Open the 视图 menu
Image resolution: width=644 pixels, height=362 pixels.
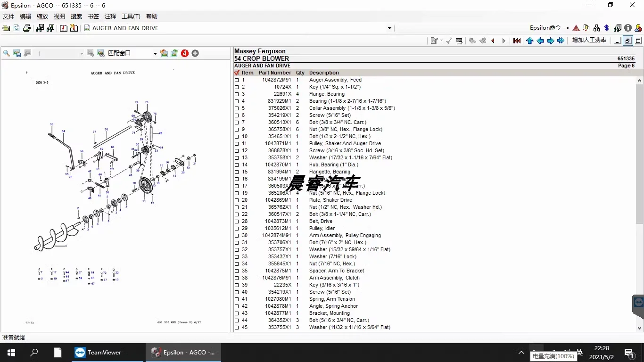point(59,16)
